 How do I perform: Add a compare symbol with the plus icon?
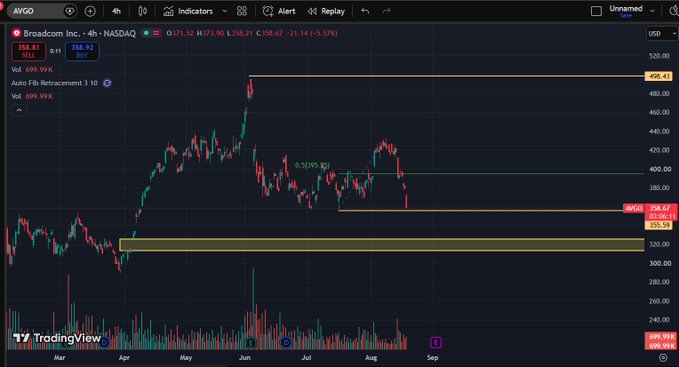[90, 11]
